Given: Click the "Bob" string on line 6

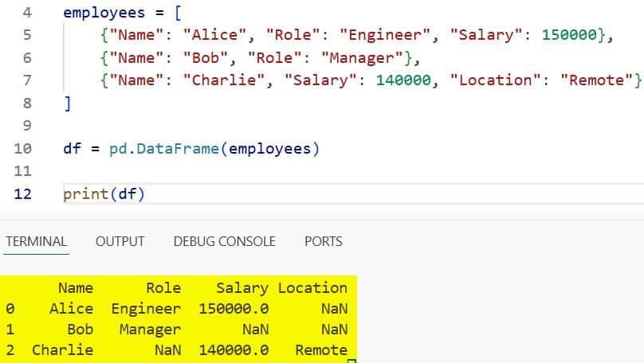Looking at the screenshot, I should tap(206, 58).
